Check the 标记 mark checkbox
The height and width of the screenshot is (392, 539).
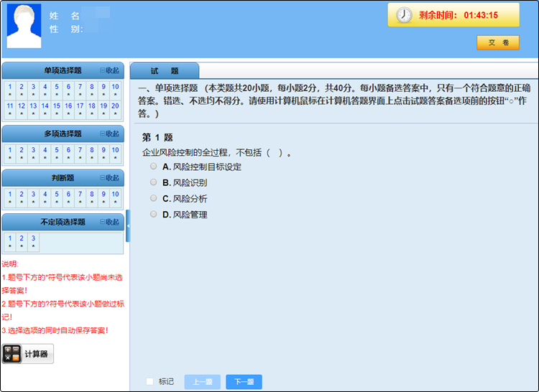click(x=150, y=381)
